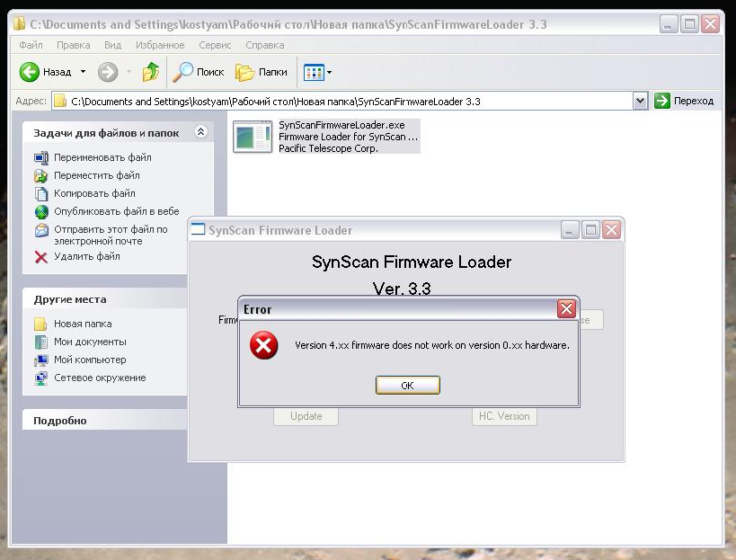Click the folder icon in Explorer title bar

pyautogui.click(x=19, y=23)
